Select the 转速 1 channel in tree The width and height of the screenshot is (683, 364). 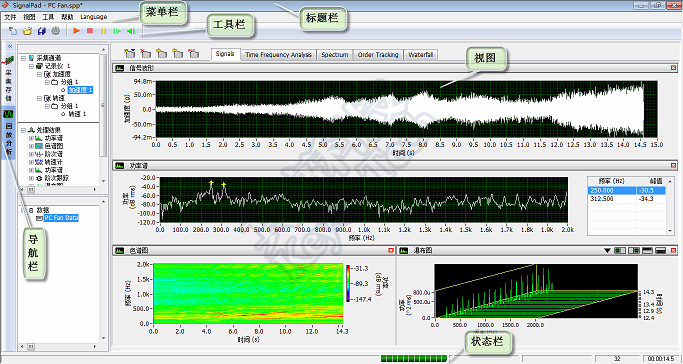(78, 114)
